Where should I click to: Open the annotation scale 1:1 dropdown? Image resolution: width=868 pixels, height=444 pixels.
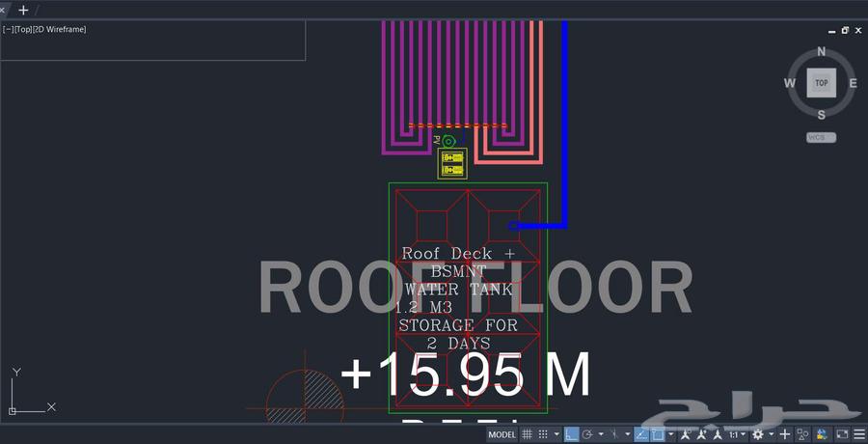pyautogui.click(x=739, y=435)
